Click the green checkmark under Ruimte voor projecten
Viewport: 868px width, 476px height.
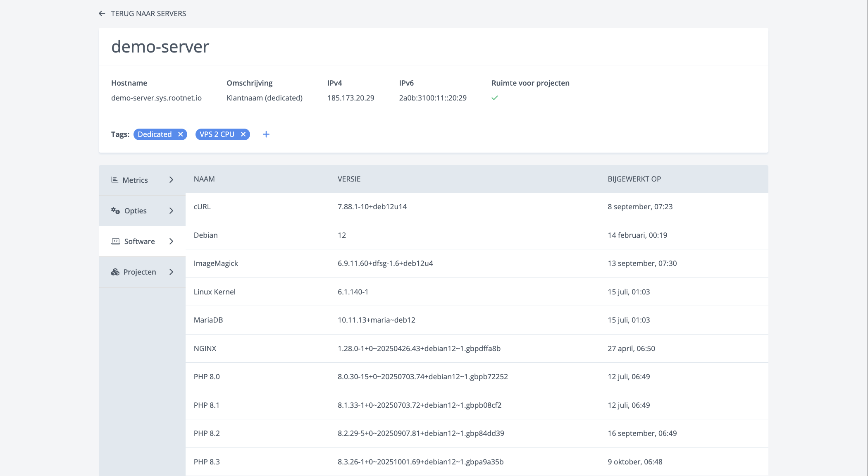click(495, 98)
